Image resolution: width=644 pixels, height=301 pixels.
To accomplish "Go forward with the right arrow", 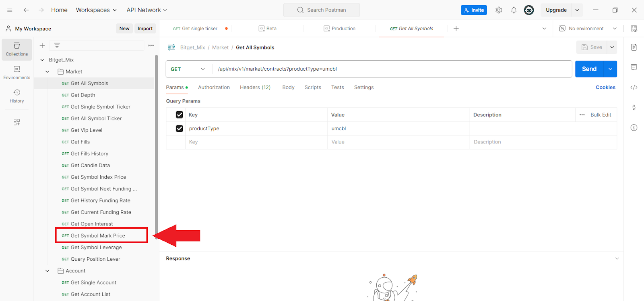I will 41,10.
